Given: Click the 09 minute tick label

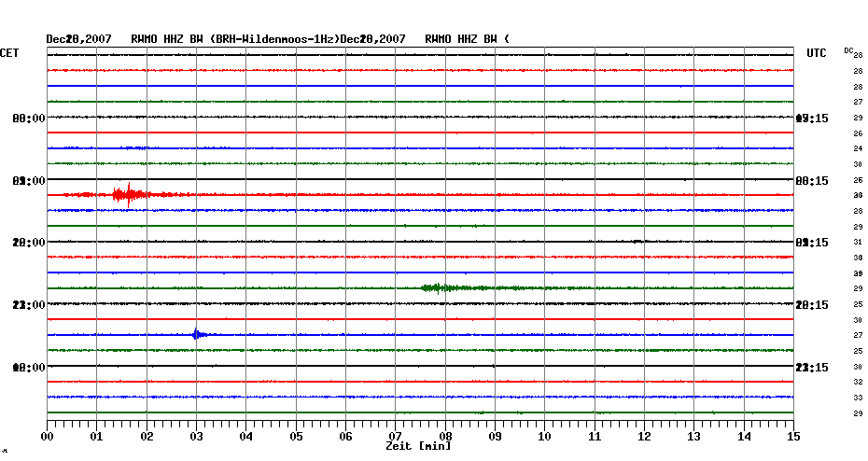Looking at the screenshot, I should click(495, 436).
